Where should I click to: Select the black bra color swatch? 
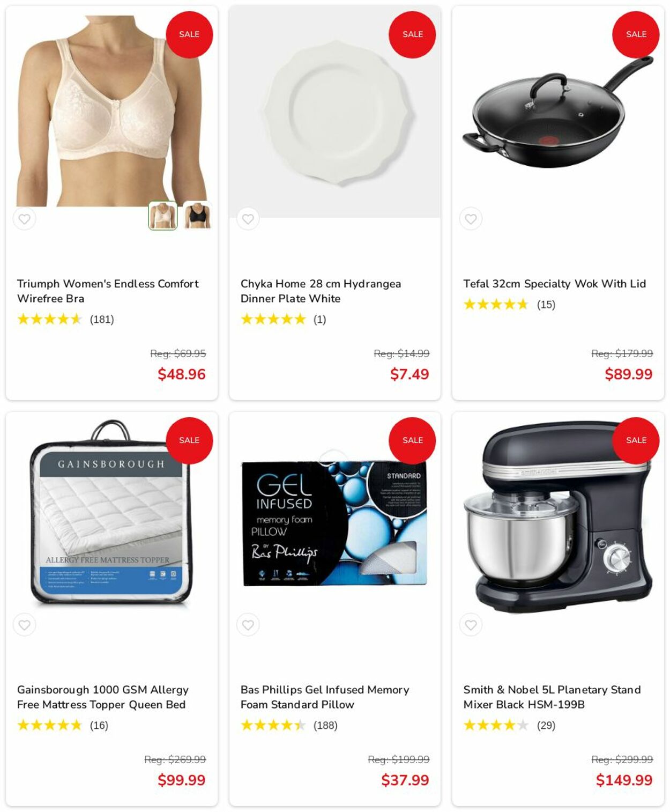[x=197, y=216]
